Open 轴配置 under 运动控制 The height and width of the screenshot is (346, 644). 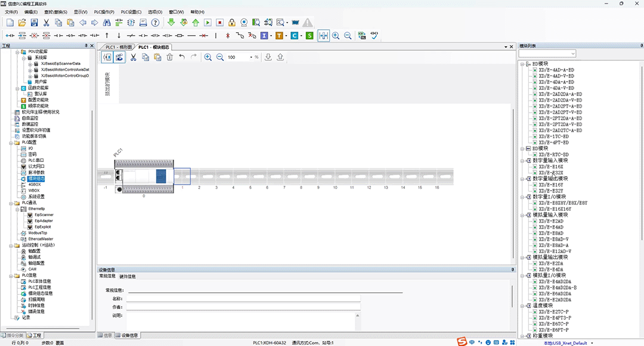pyautogui.click(x=34, y=251)
